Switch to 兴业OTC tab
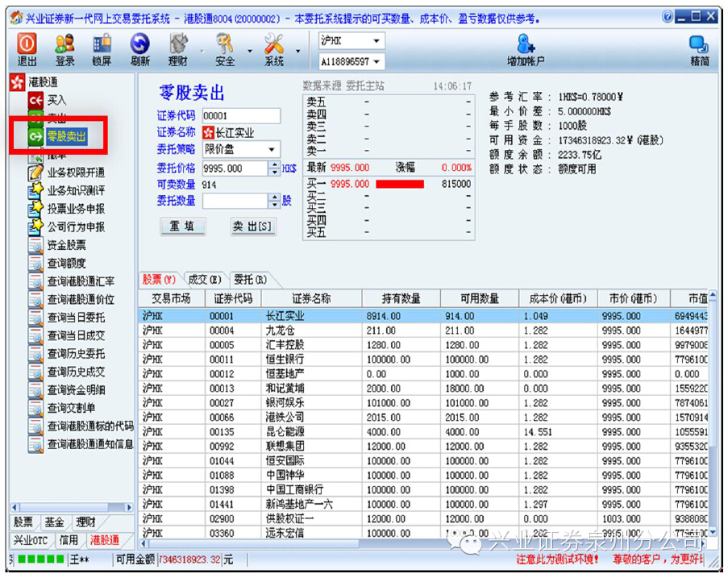The width and height of the screenshot is (728, 578). (x=31, y=540)
